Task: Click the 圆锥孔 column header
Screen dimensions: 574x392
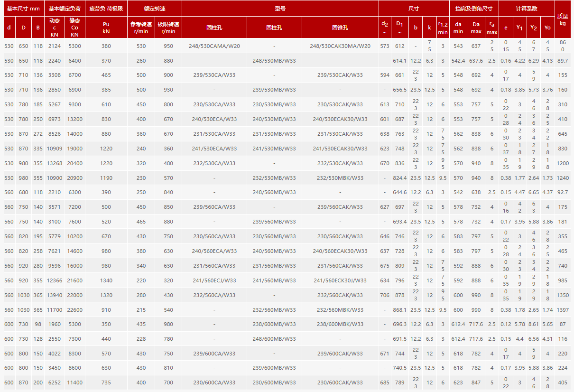Action: coord(340,28)
